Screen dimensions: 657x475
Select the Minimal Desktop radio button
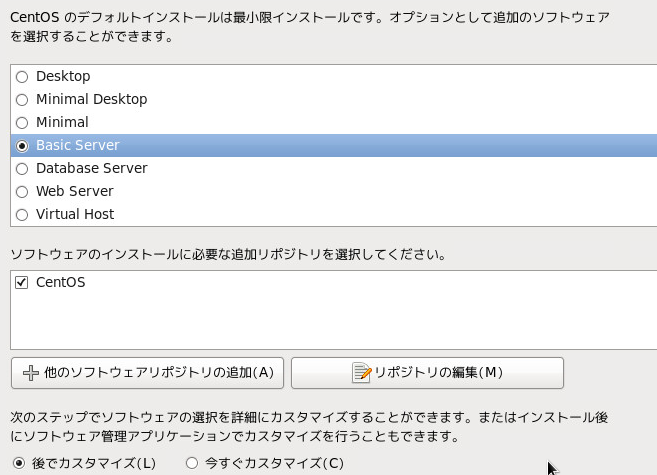tap(22, 100)
